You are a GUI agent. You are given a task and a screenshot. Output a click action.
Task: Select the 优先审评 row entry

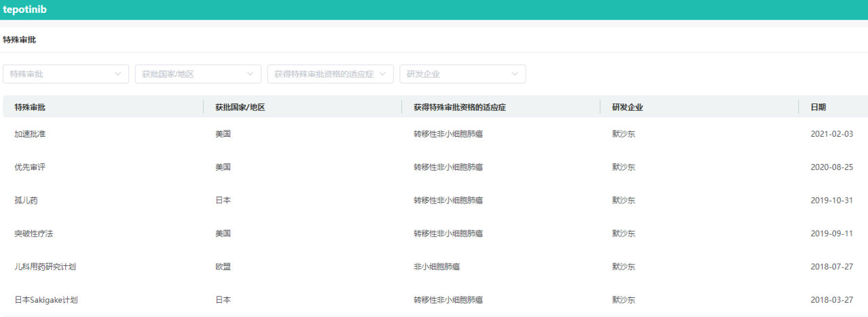tap(31, 167)
